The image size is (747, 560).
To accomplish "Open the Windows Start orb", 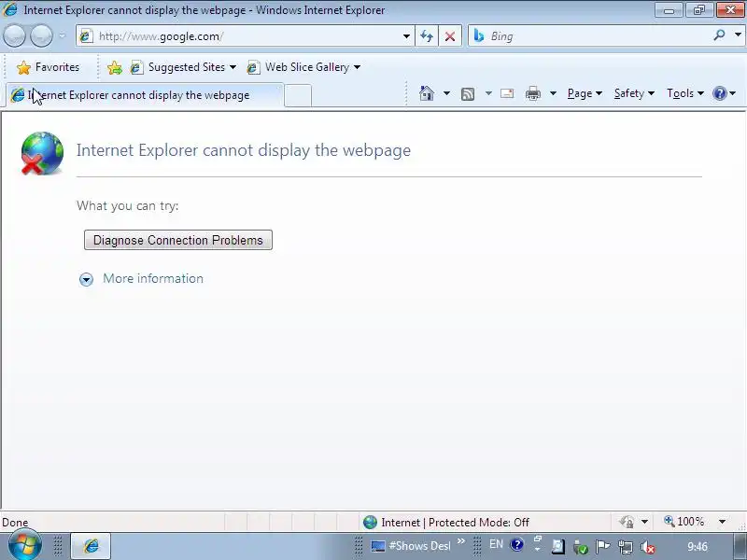I will tap(24, 545).
